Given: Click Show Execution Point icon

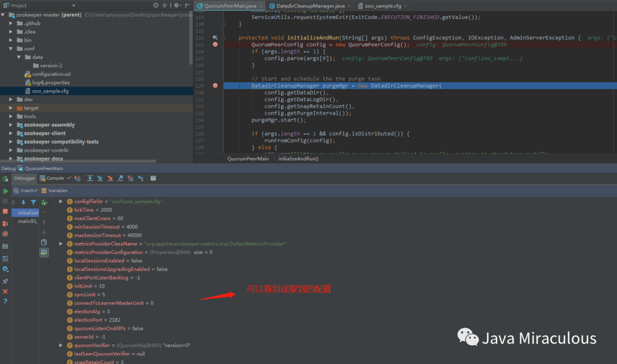Looking at the screenshot, I should click(x=78, y=179).
